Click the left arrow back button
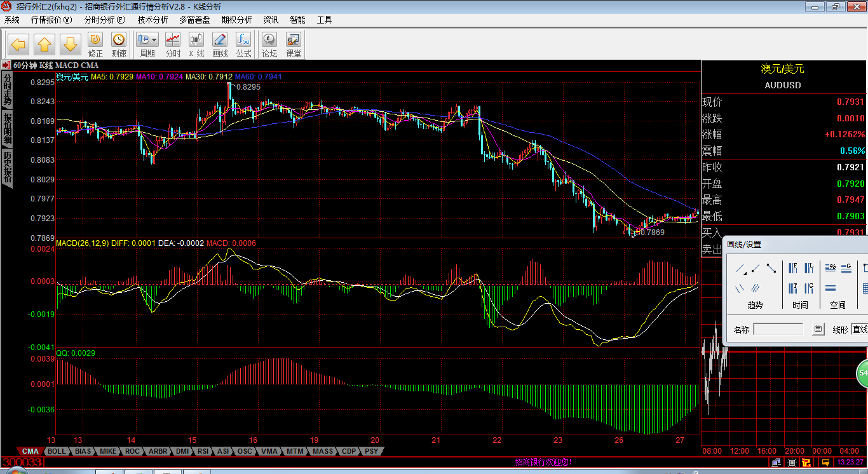Image resolution: width=868 pixels, height=474 pixels. [18, 44]
